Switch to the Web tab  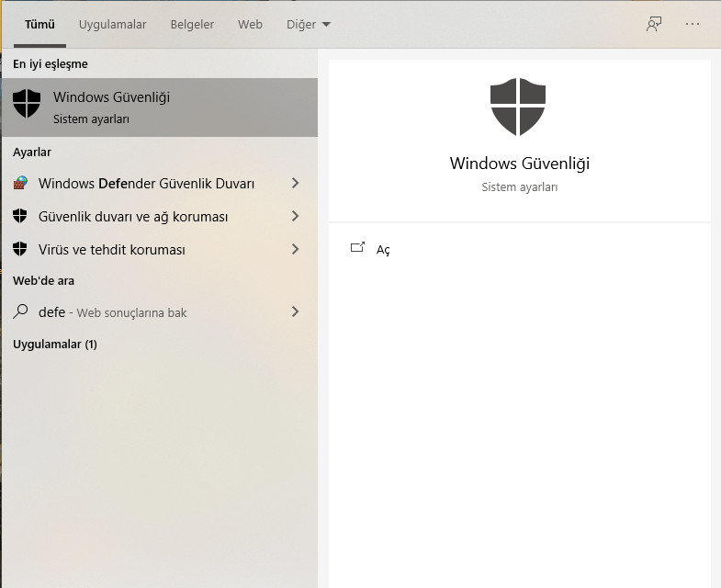click(250, 25)
